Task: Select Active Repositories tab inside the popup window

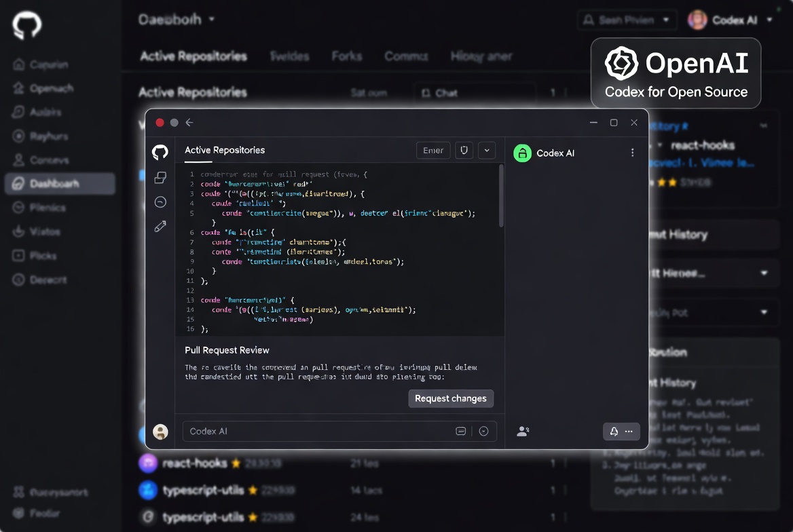Action: (x=225, y=150)
